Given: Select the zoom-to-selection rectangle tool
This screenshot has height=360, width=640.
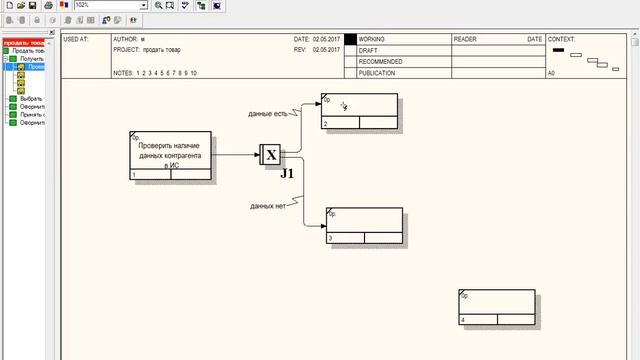Looking at the screenshot, I should click(x=170, y=5).
